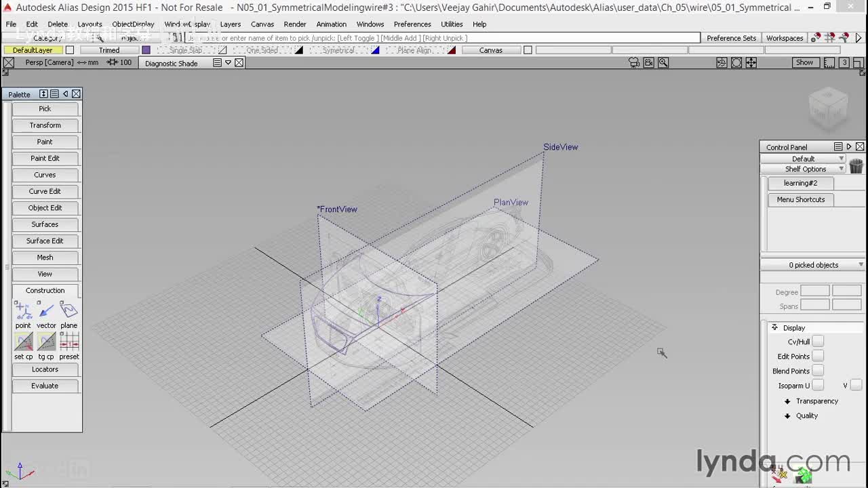Click the first red marking menu icon
Image resolution: width=868 pixels, height=488 pixels.
(816, 37)
